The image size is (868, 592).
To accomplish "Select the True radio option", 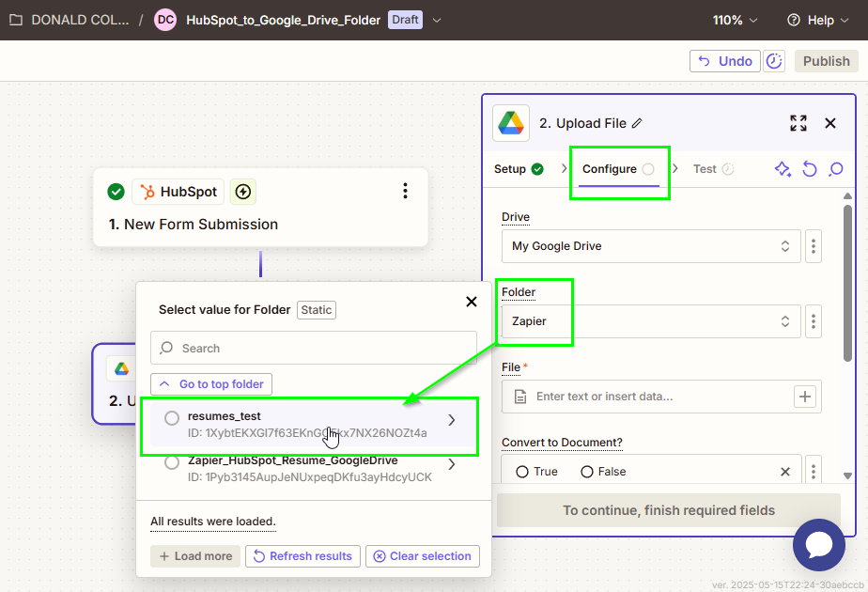I will (x=522, y=472).
